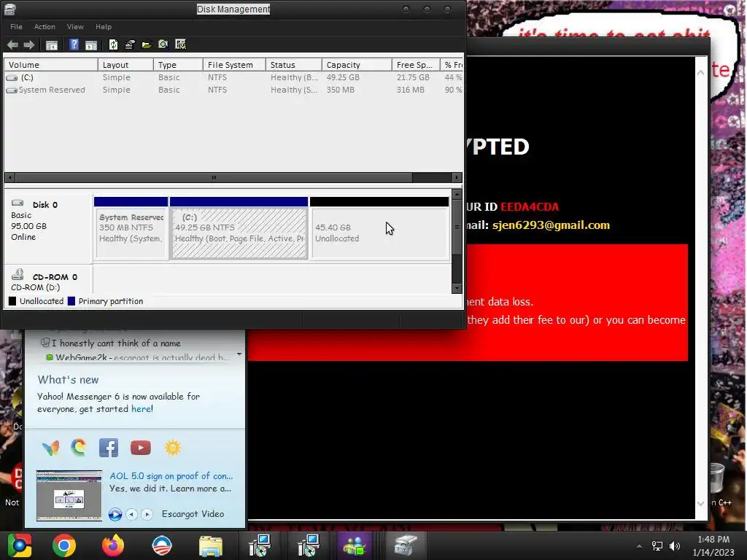
Task: Sort by the File System column header
Action: pyautogui.click(x=234, y=65)
